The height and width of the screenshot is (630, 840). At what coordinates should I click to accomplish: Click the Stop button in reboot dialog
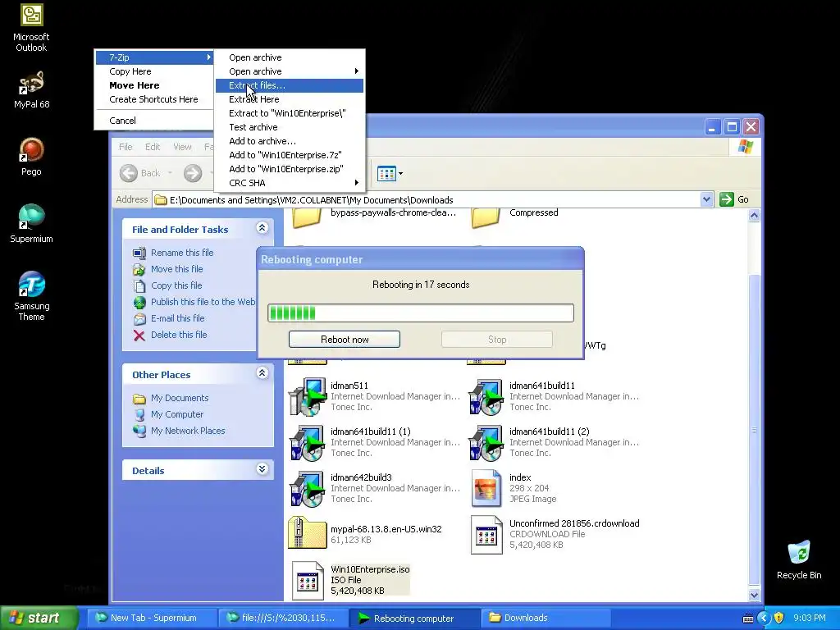pos(496,339)
